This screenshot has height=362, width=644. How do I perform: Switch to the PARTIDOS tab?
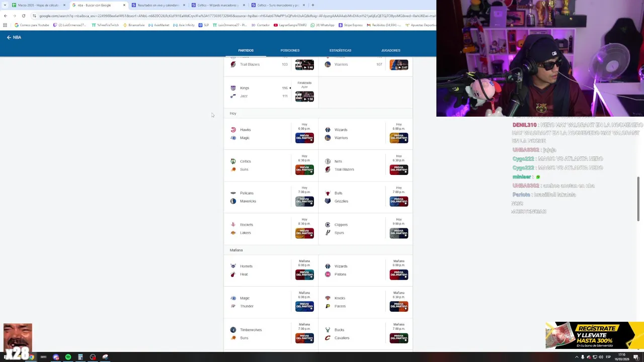(x=246, y=50)
